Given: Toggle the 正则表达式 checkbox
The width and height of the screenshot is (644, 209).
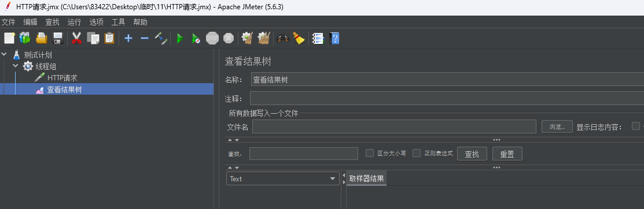Looking at the screenshot, I should 417,153.
